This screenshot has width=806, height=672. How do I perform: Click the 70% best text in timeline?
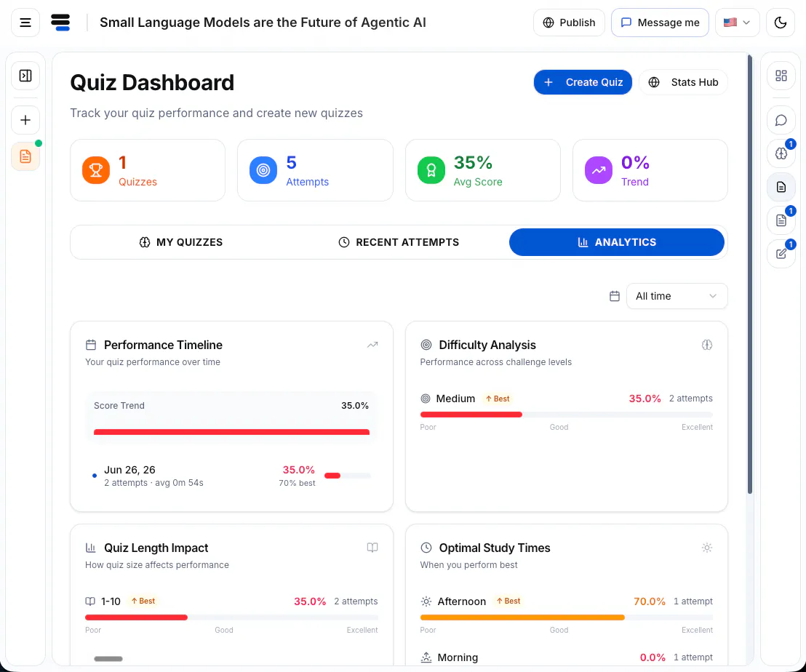click(297, 483)
